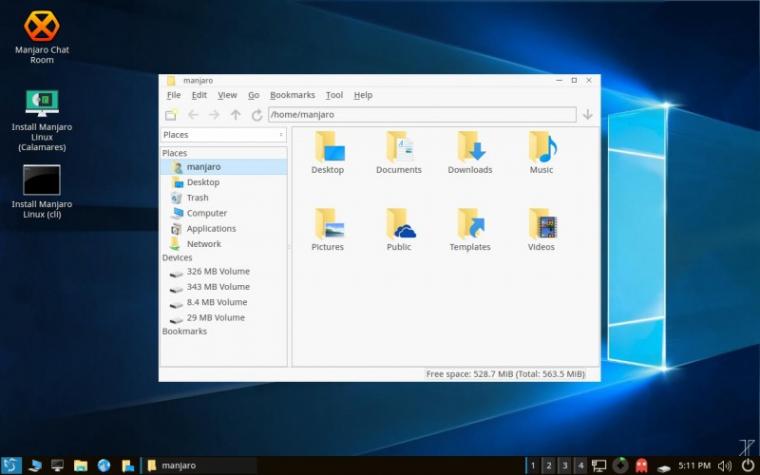Select Computer in the sidebar
760x475 pixels.
(223, 213)
